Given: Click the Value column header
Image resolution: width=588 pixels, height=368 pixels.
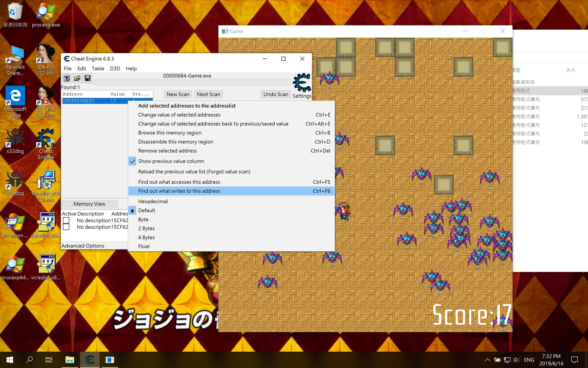Looking at the screenshot, I should (120, 94).
